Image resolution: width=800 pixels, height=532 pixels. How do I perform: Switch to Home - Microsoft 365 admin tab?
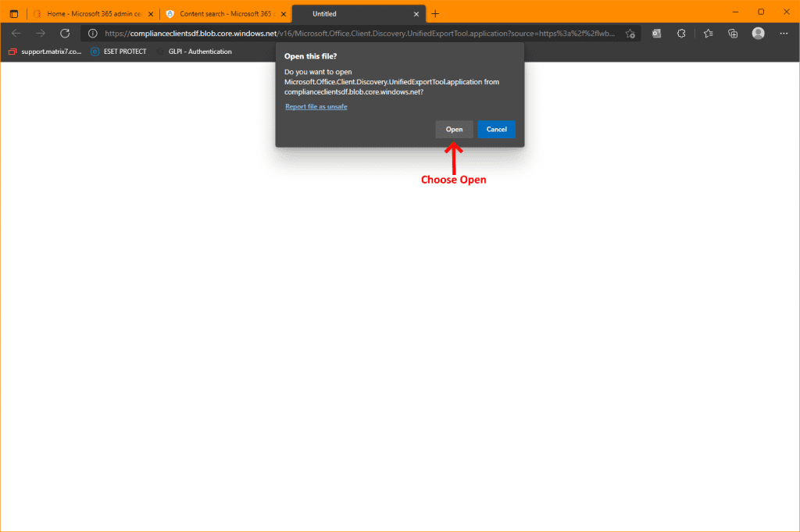click(93, 14)
